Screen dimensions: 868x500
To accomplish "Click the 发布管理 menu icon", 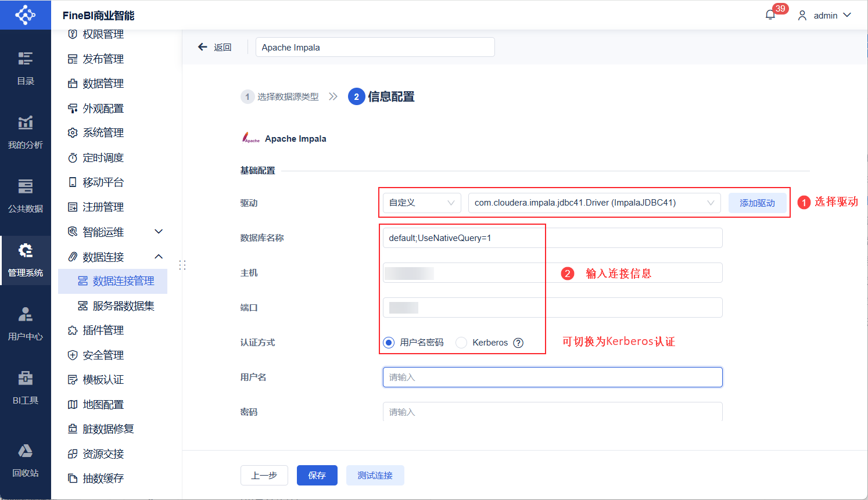I will point(73,59).
